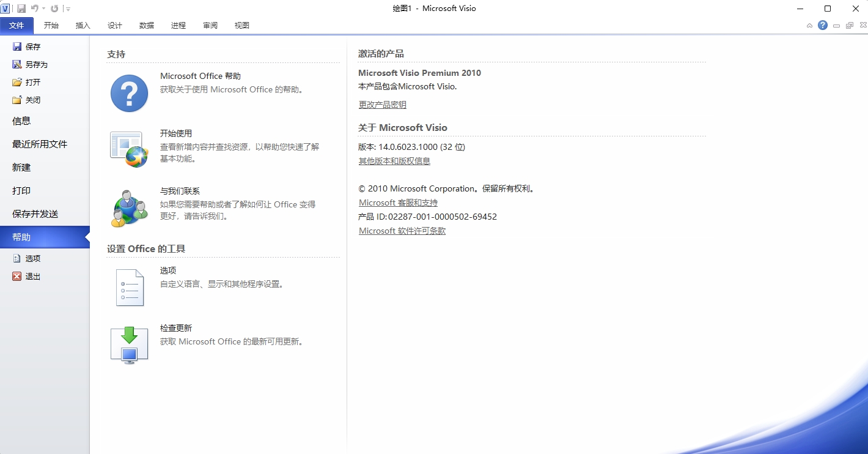Click 另存为 in the left sidebar
This screenshot has height=454, width=868.
pyautogui.click(x=36, y=64)
